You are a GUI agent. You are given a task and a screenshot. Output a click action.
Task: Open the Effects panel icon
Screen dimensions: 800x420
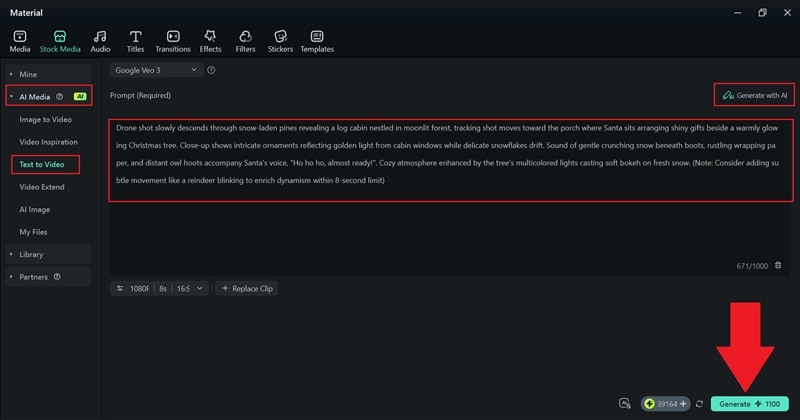point(210,41)
